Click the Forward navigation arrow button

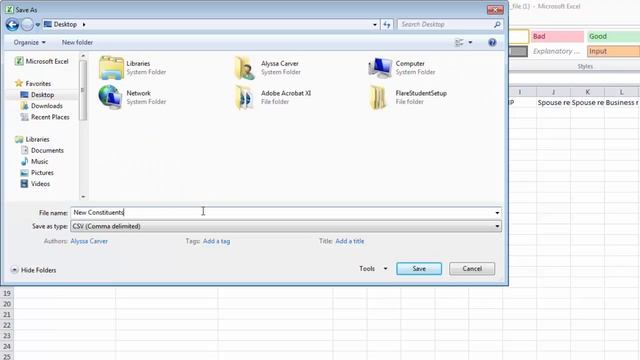coord(27,24)
